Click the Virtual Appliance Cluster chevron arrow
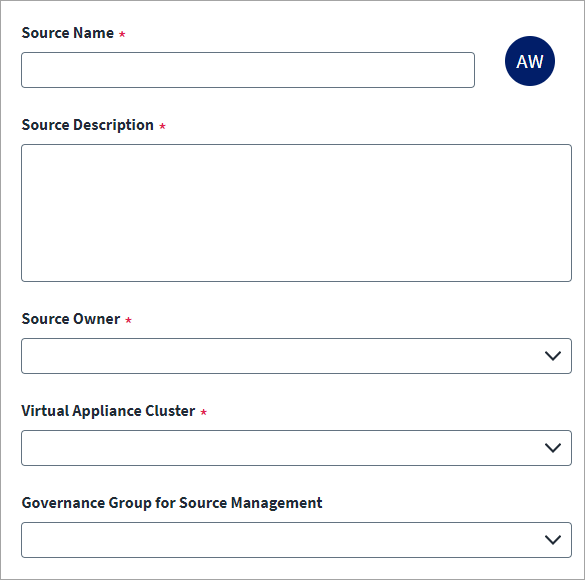 pos(553,448)
